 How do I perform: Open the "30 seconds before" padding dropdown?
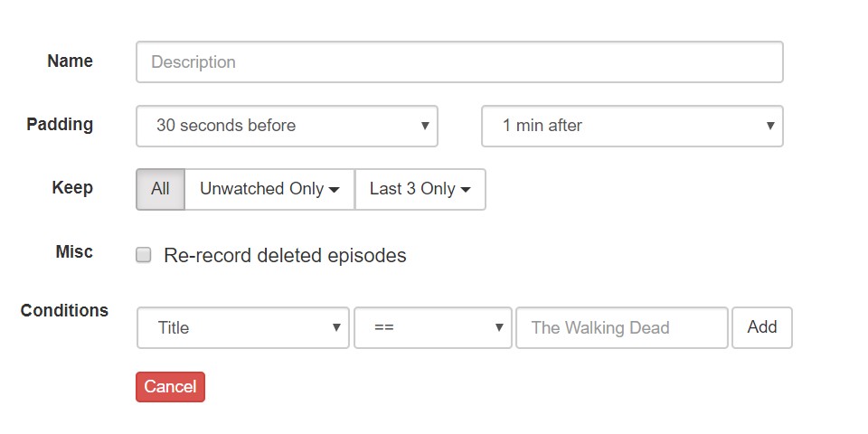click(287, 126)
